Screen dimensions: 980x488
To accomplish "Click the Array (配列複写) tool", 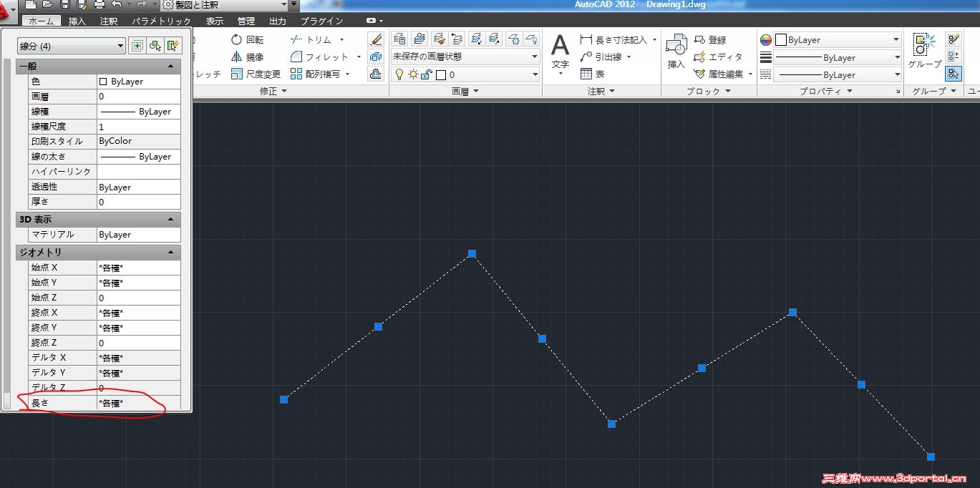I will coord(315,74).
